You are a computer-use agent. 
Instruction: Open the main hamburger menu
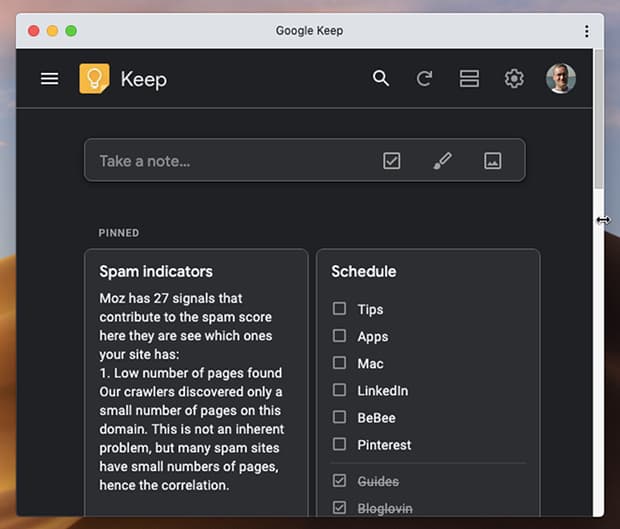point(49,79)
